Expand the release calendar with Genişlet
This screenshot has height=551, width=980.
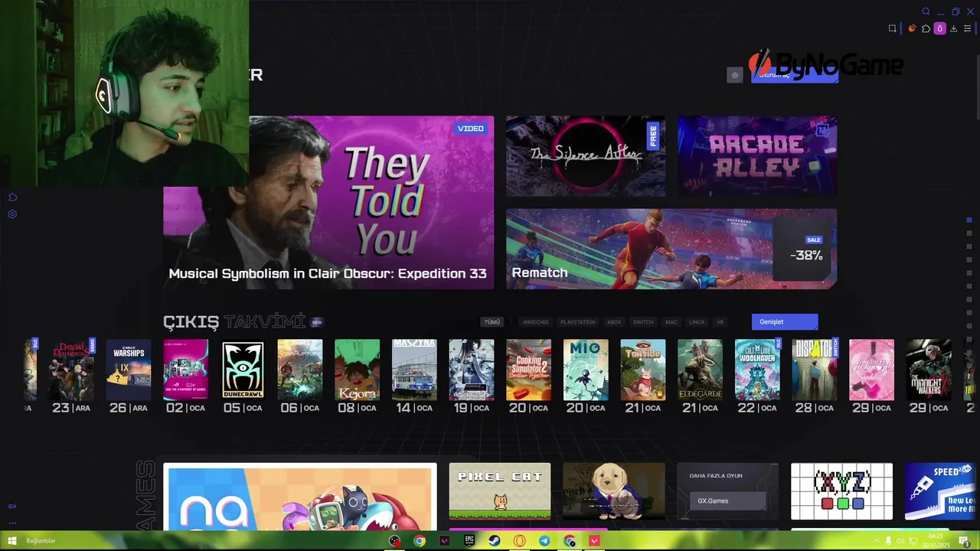785,322
